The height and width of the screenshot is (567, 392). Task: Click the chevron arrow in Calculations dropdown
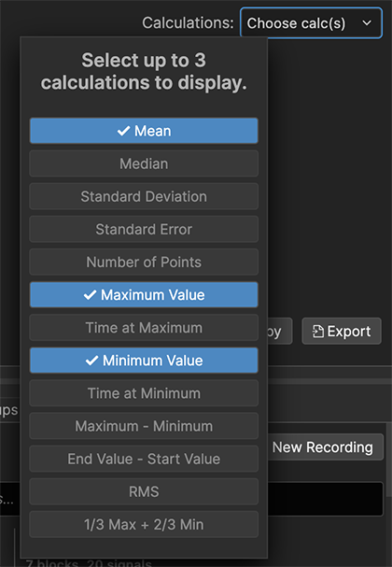[x=367, y=23]
